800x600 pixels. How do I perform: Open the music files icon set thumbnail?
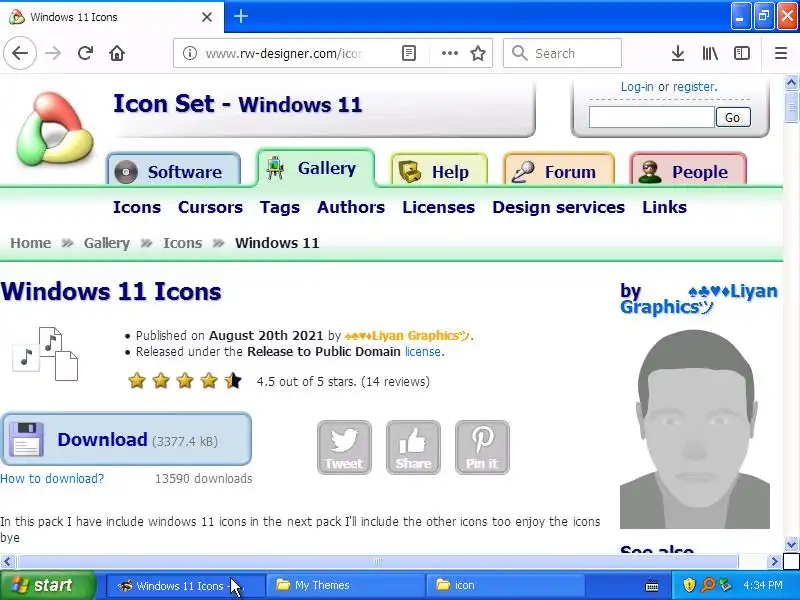(45, 354)
